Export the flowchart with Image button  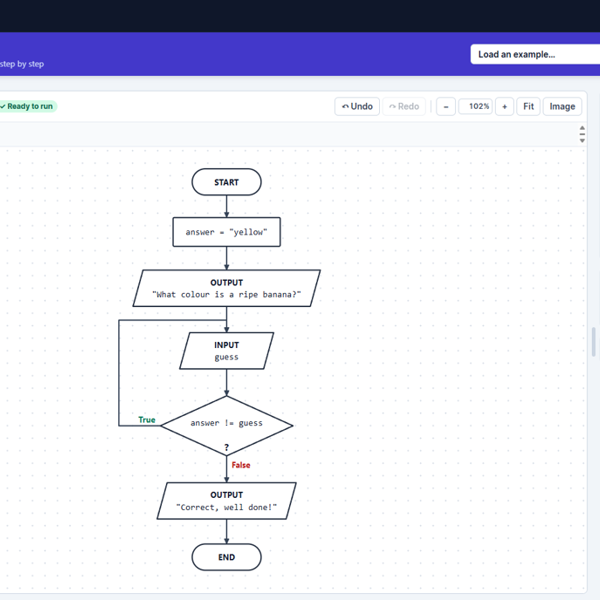click(x=562, y=106)
